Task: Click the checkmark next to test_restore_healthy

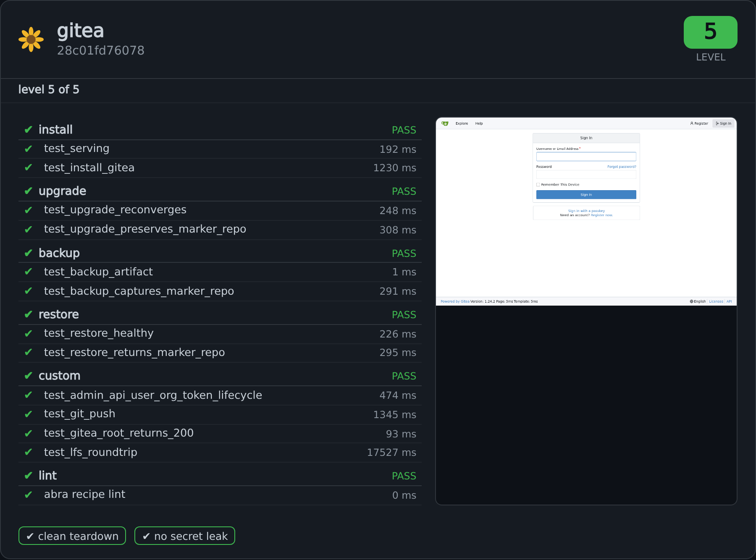Action: point(28,334)
